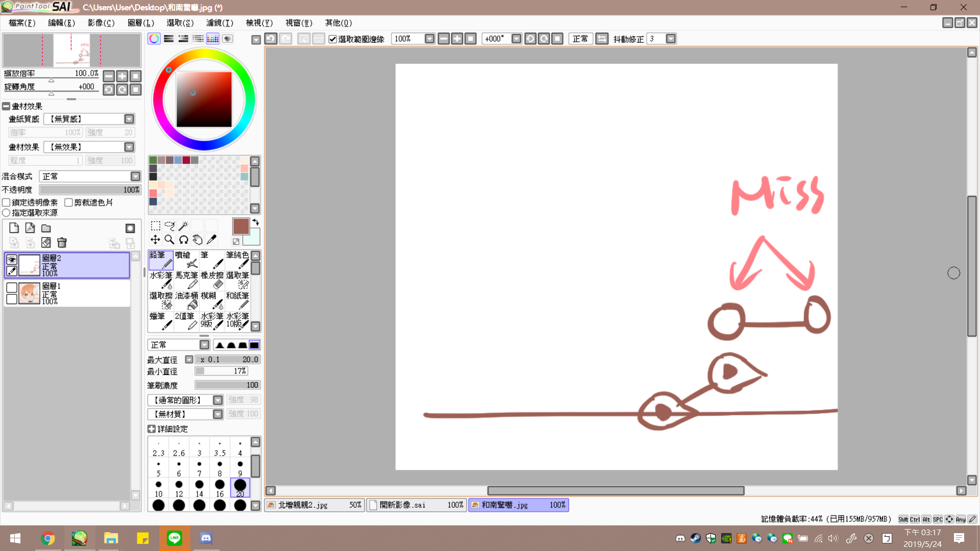Show 圖層1 via its visibility box

pos(12,288)
